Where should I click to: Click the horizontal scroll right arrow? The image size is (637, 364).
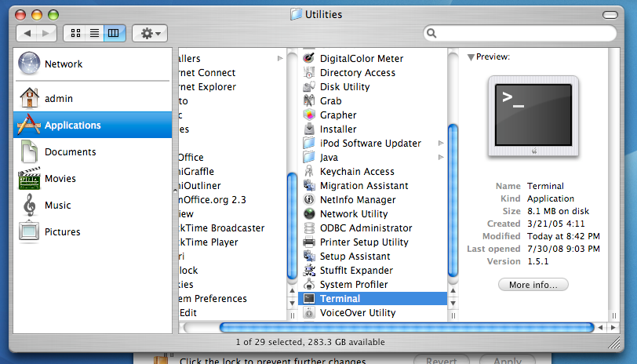pyautogui.click(x=613, y=327)
